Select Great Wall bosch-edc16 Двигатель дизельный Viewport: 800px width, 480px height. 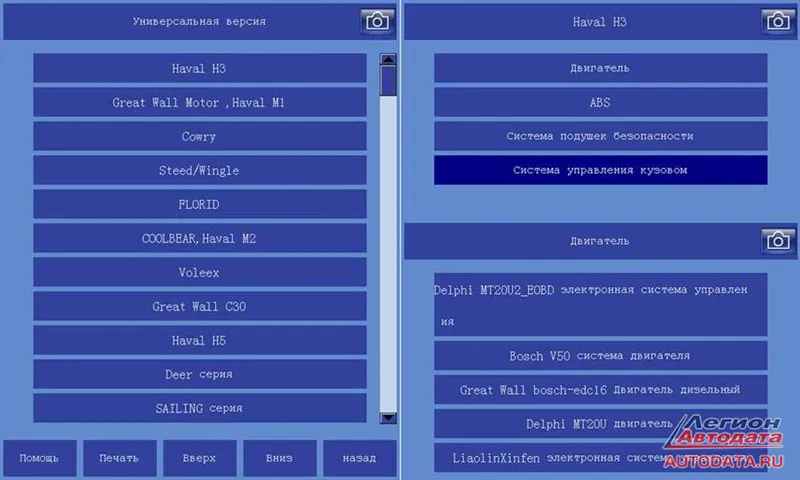click(x=601, y=390)
